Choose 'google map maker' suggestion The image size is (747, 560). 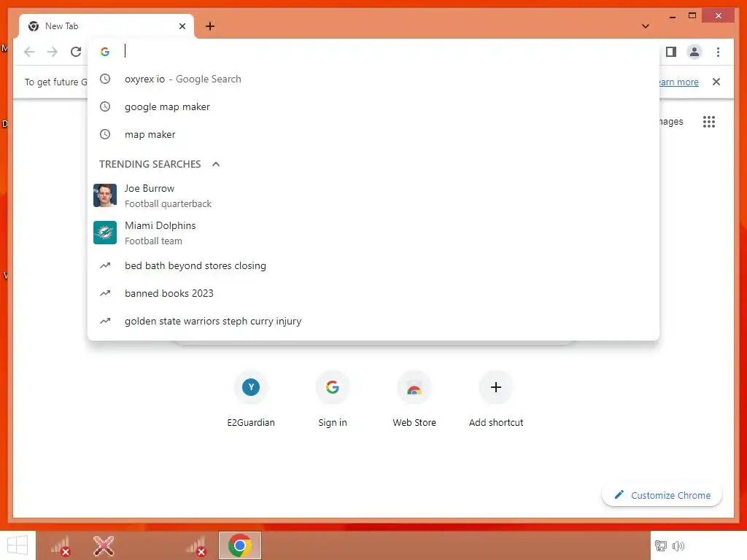[373, 106]
